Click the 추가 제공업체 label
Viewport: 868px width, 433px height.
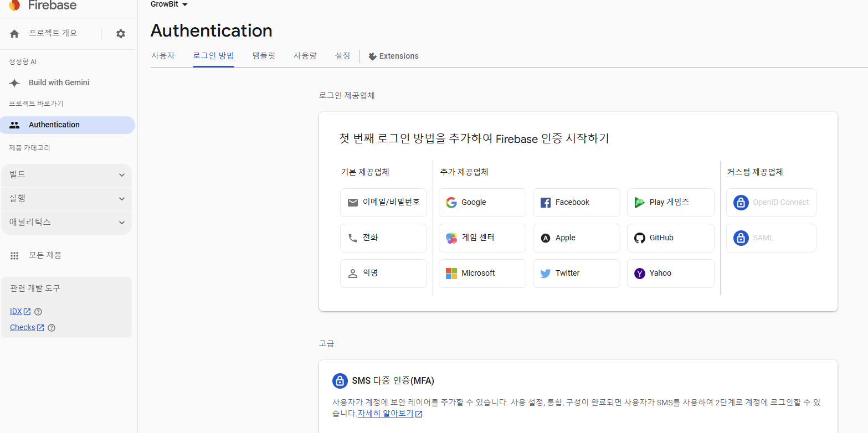coord(464,172)
